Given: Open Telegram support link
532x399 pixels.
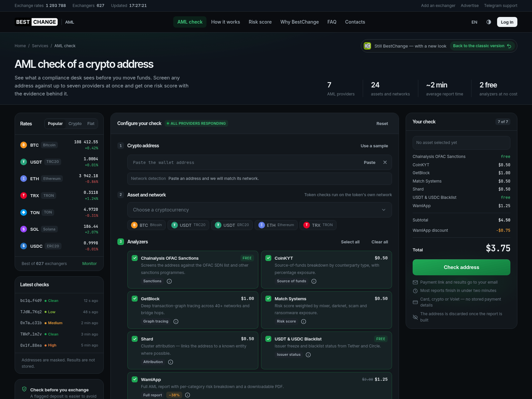Looking at the screenshot, I should pyautogui.click(x=500, y=6).
